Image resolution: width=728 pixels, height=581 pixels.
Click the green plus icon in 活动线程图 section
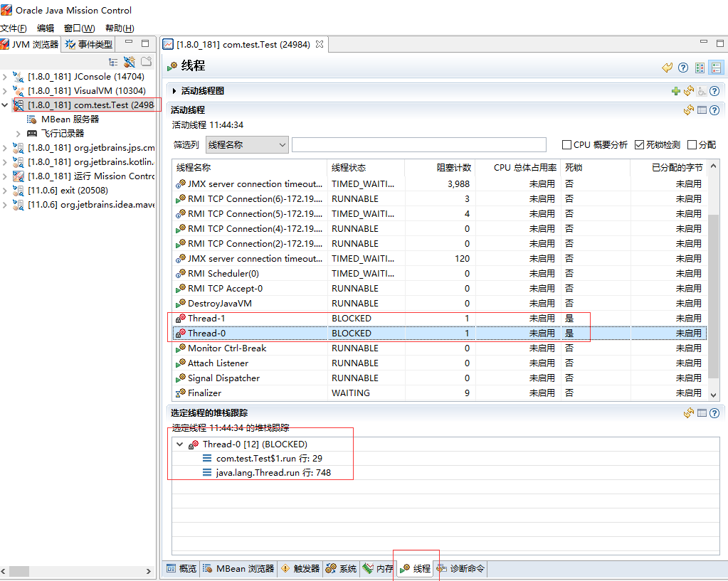coord(676,91)
